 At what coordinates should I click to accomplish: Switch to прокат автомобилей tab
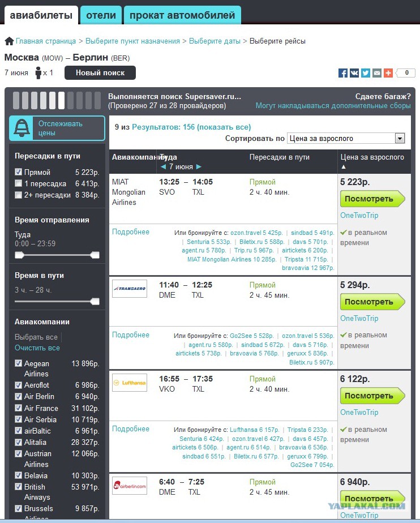pos(182,15)
